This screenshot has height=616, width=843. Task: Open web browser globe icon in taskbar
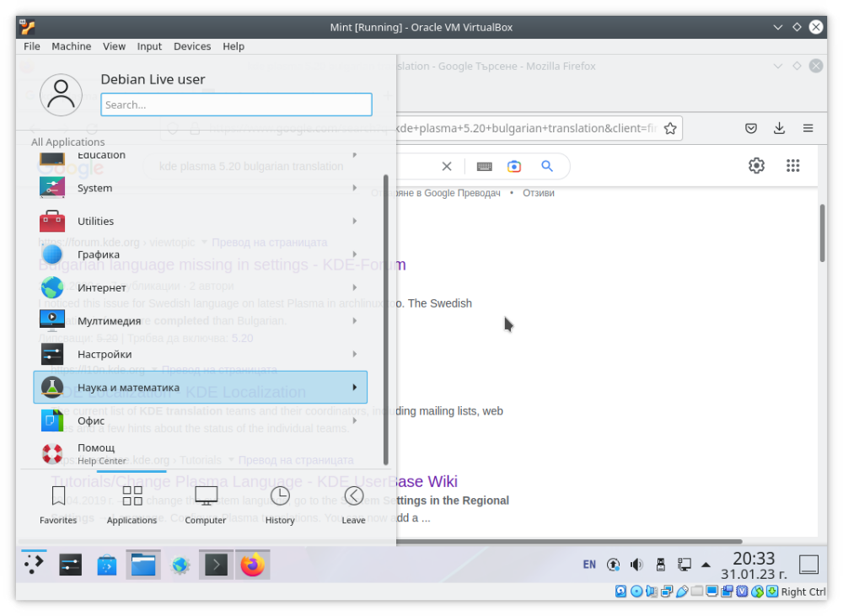pos(180,565)
